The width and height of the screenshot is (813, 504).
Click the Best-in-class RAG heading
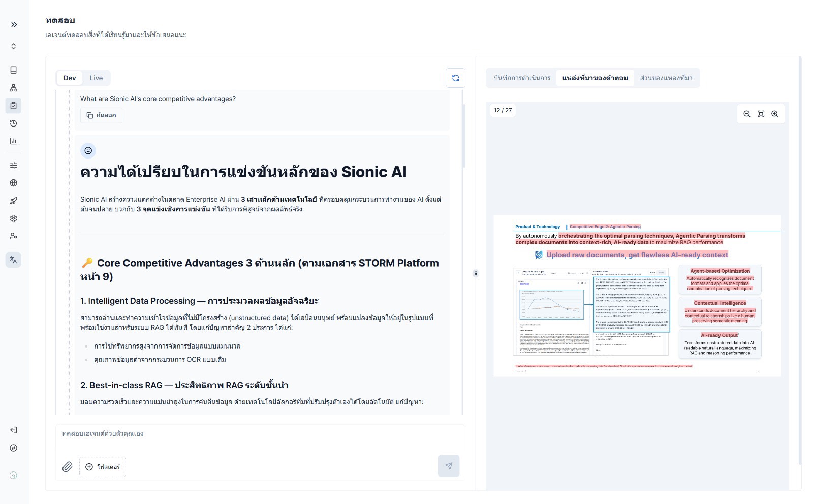[184, 385]
